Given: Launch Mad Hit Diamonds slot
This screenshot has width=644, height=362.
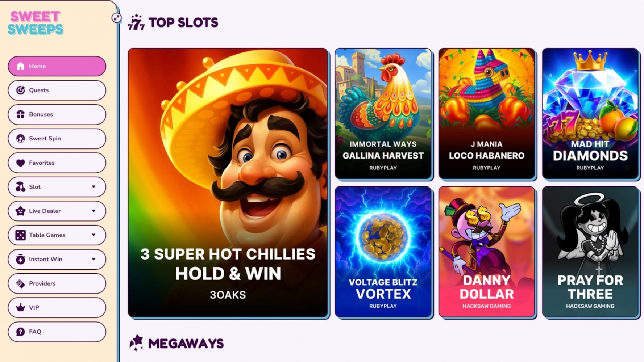Looking at the screenshot, I should [x=590, y=114].
